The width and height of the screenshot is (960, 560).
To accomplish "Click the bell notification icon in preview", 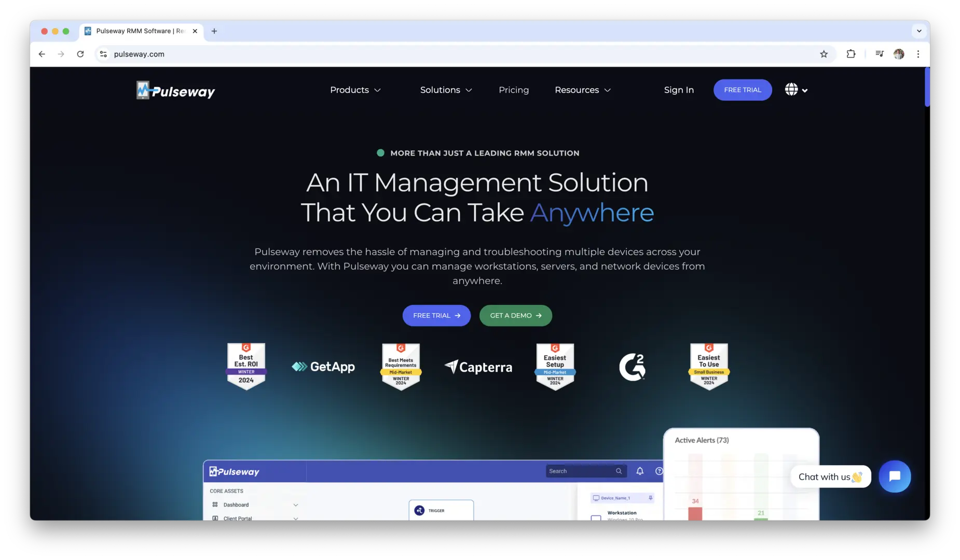I will (640, 471).
